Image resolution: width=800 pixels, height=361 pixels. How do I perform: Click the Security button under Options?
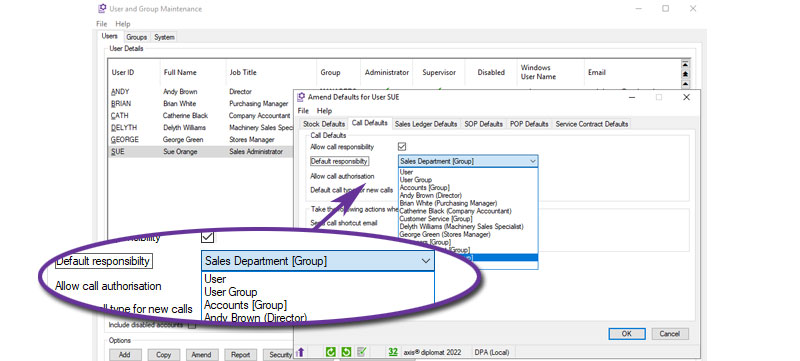tap(279, 355)
